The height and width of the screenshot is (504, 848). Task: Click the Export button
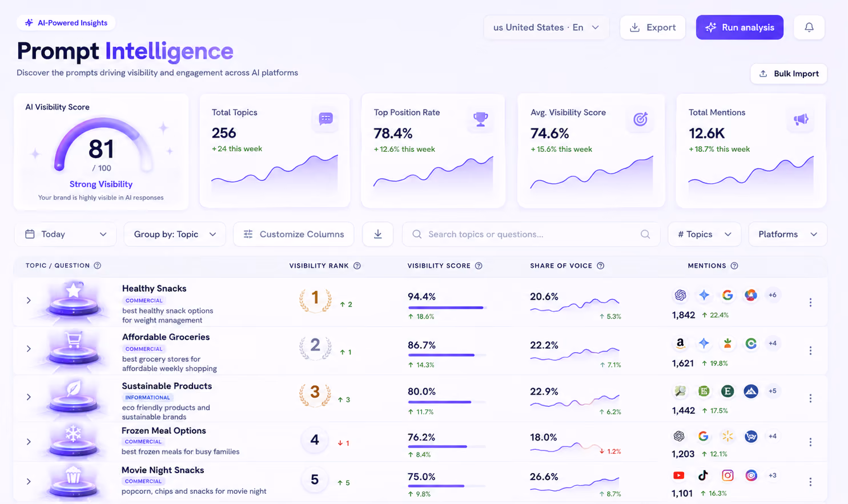point(653,27)
